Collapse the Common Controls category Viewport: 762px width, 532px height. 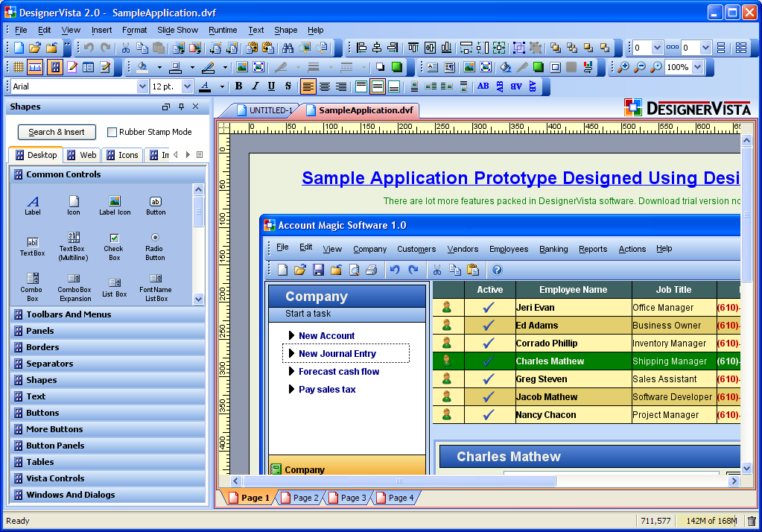[x=107, y=174]
